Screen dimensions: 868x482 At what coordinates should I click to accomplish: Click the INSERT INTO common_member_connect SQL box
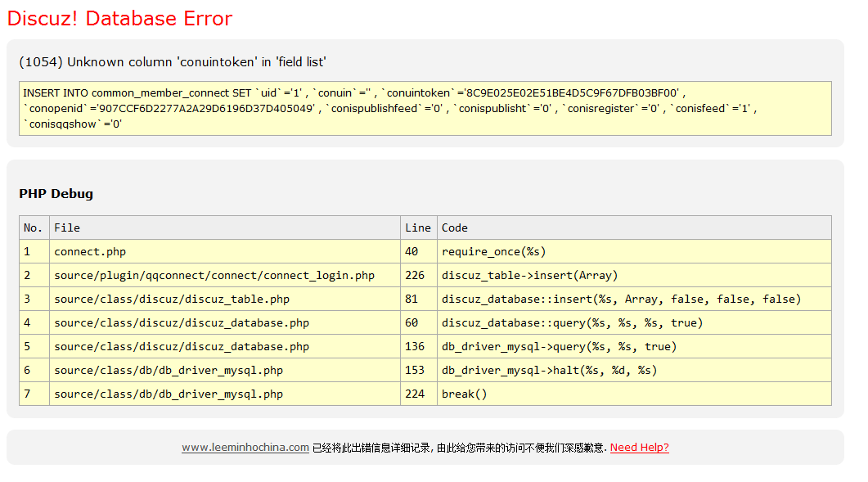point(425,109)
